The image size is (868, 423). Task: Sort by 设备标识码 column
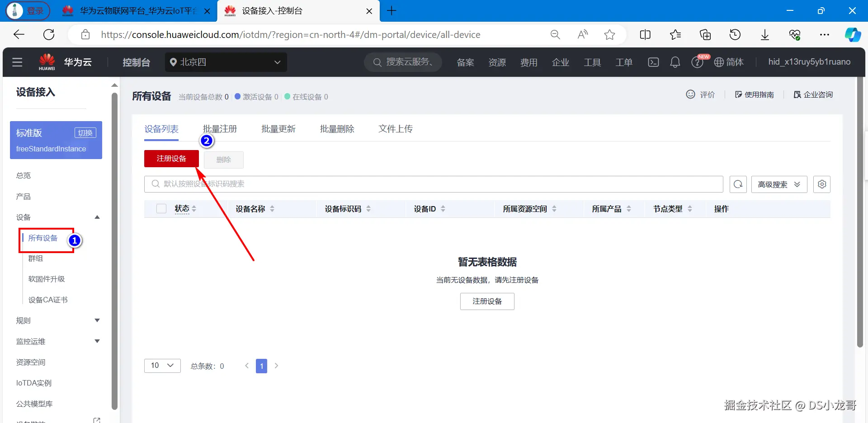(368, 209)
